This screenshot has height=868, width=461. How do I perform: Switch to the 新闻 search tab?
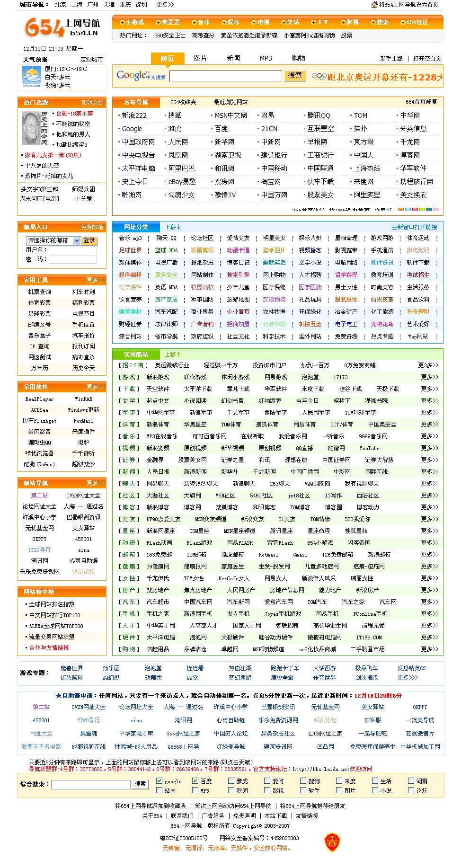click(233, 58)
